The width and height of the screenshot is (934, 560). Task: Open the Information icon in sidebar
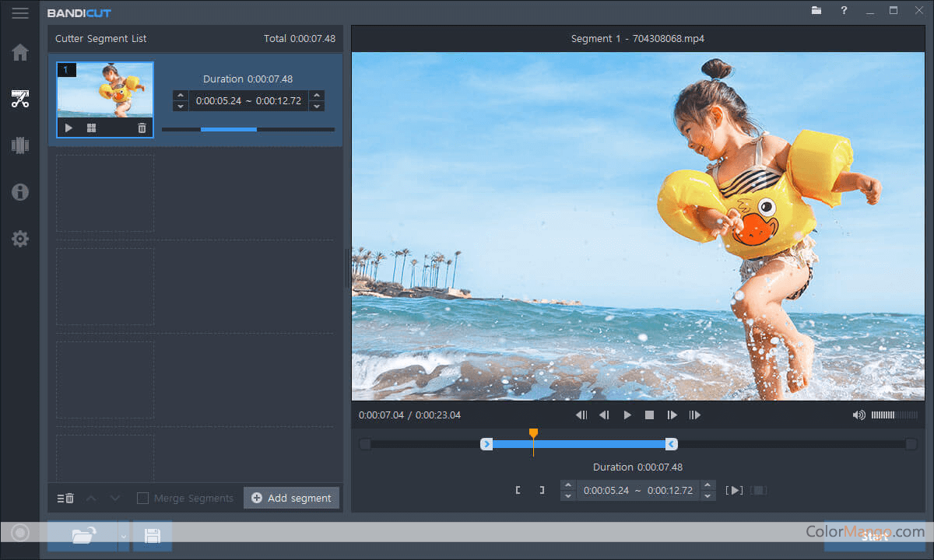20,192
